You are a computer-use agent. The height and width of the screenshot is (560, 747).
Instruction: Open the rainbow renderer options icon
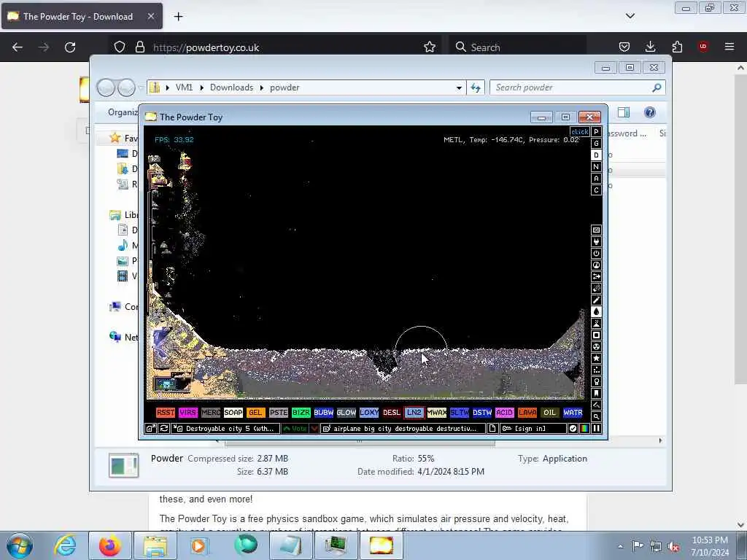(x=584, y=429)
